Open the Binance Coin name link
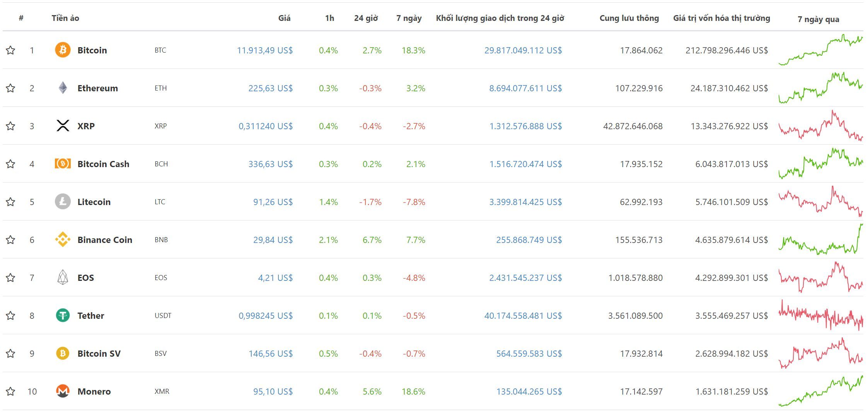The image size is (868, 412). click(x=105, y=239)
